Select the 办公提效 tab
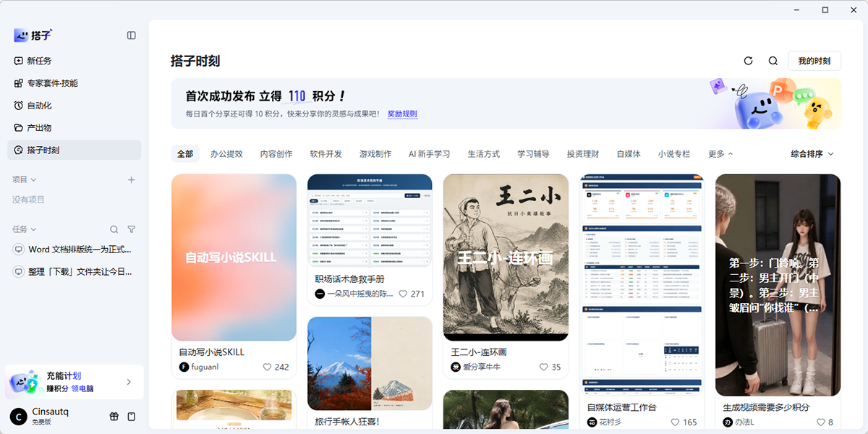Viewport: 868px width, 434px height. [x=226, y=154]
